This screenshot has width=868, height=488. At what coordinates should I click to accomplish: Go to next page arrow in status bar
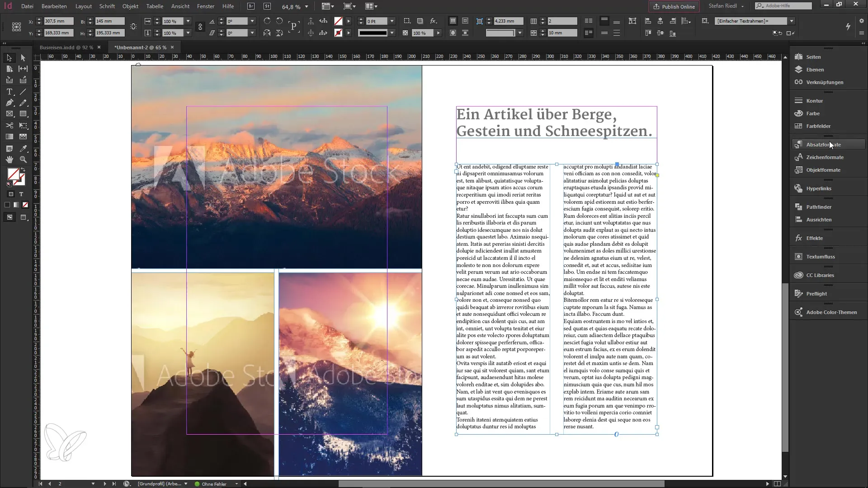105,484
